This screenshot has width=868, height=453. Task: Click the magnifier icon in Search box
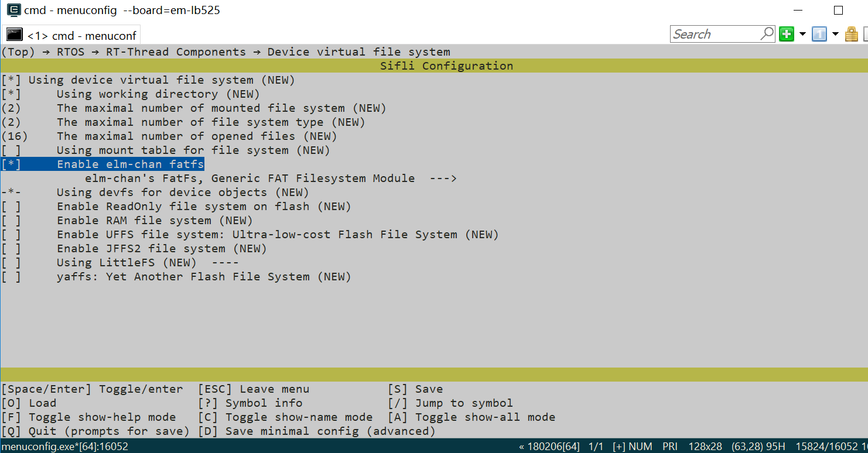coord(767,34)
